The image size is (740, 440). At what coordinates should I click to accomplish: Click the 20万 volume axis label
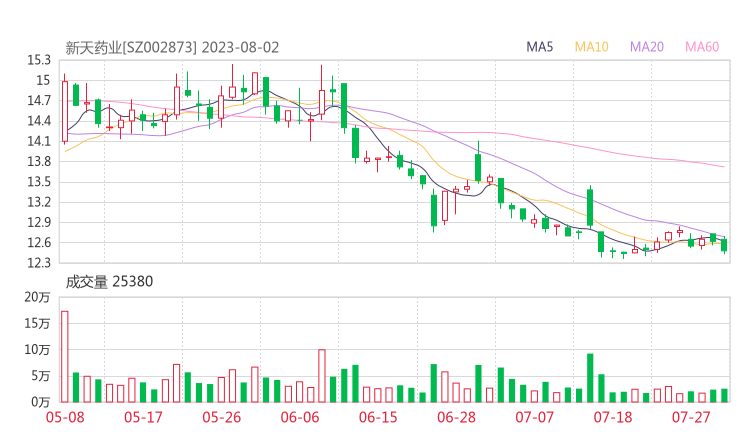(x=37, y=297)
